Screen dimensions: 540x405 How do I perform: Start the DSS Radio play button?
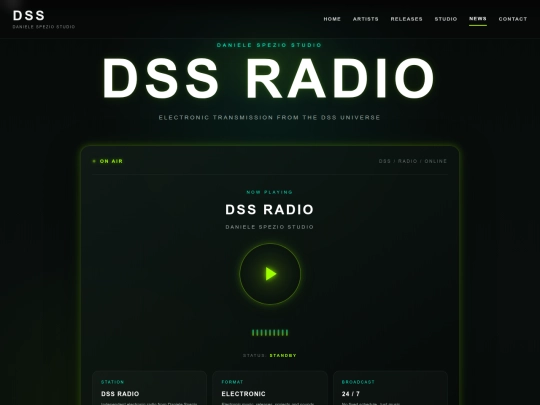click(270, 274)
